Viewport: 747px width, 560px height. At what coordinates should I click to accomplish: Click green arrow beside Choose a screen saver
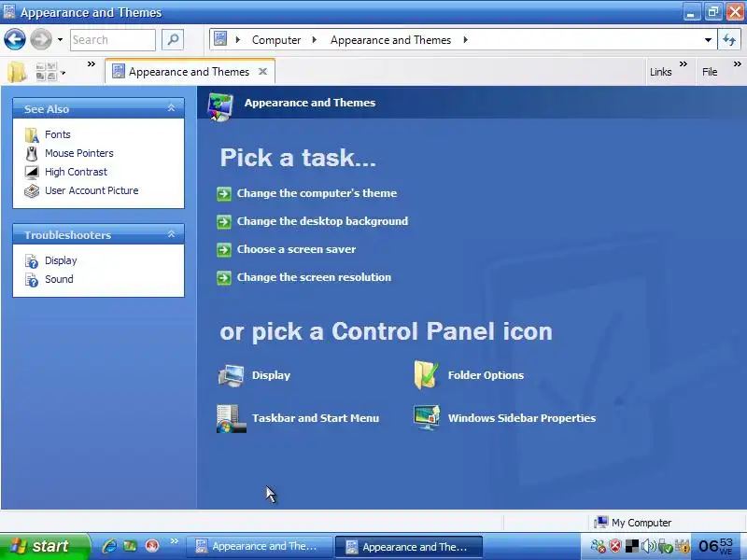tap(224, 250)
